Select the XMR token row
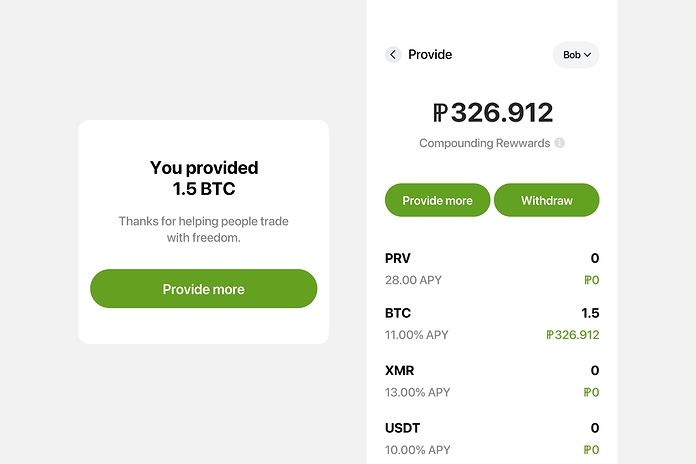The height and width of the screenshot is (464, 696). coord(492,381)
